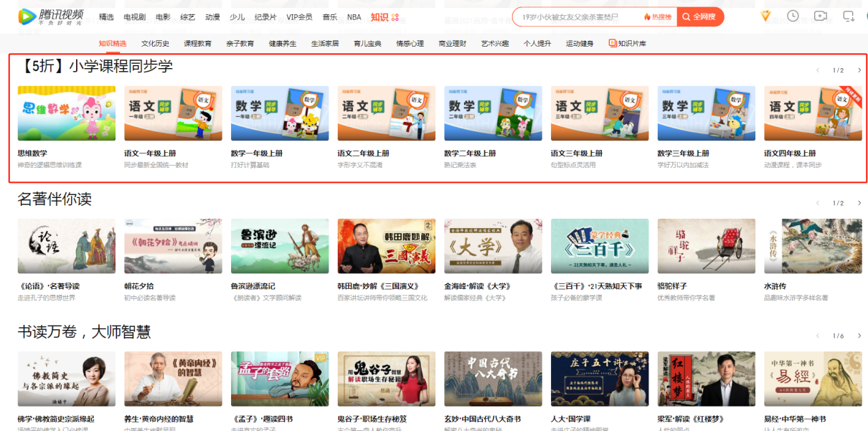Screen dimensions: 868x431
Task: Open watch history clock icon
Action: point(793,16)
